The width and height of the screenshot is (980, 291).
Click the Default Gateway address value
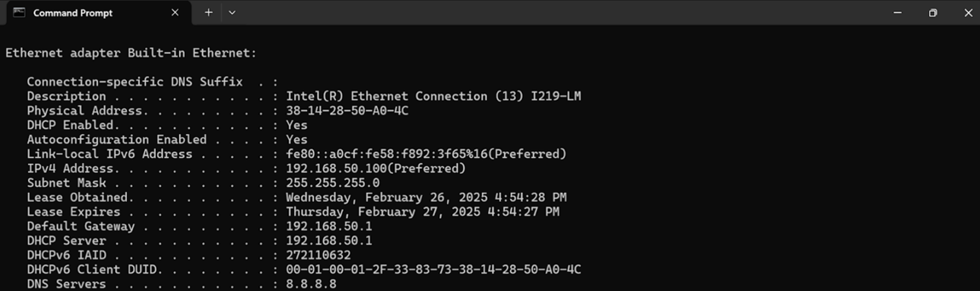coord(329,226)
